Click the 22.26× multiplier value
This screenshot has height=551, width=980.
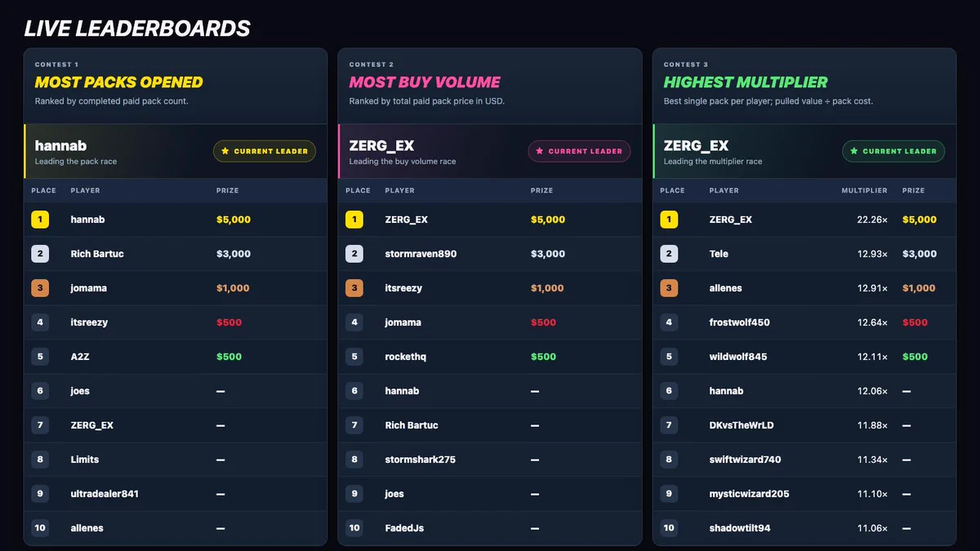point(872,220)
